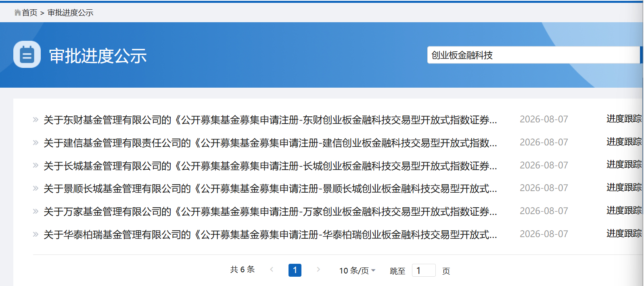Click 进度跟踪 for the 景顺长城 row
Image resolution: width=644 pixels, height=286 pixels.
tap(624, 187)
